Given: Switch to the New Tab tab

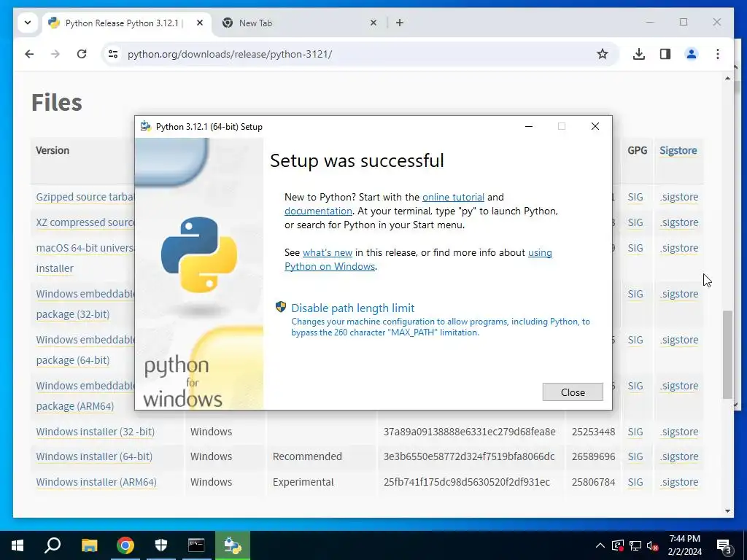Looking at the screenshot, I should (300, 23).
